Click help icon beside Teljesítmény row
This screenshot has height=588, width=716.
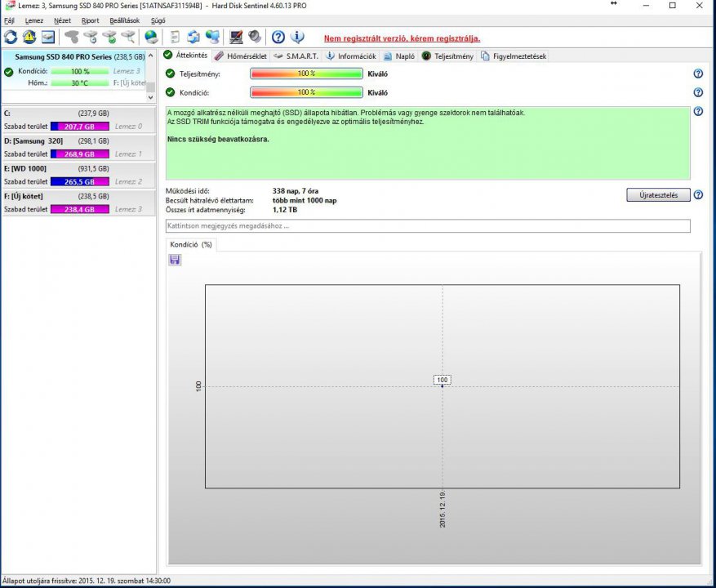(698, 73)
